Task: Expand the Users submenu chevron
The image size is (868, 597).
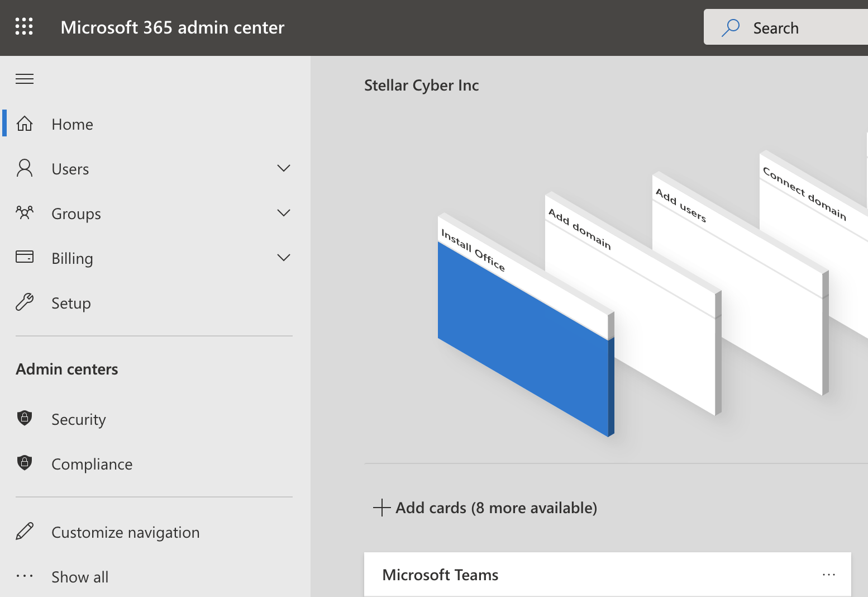Action: coord(284,168)
